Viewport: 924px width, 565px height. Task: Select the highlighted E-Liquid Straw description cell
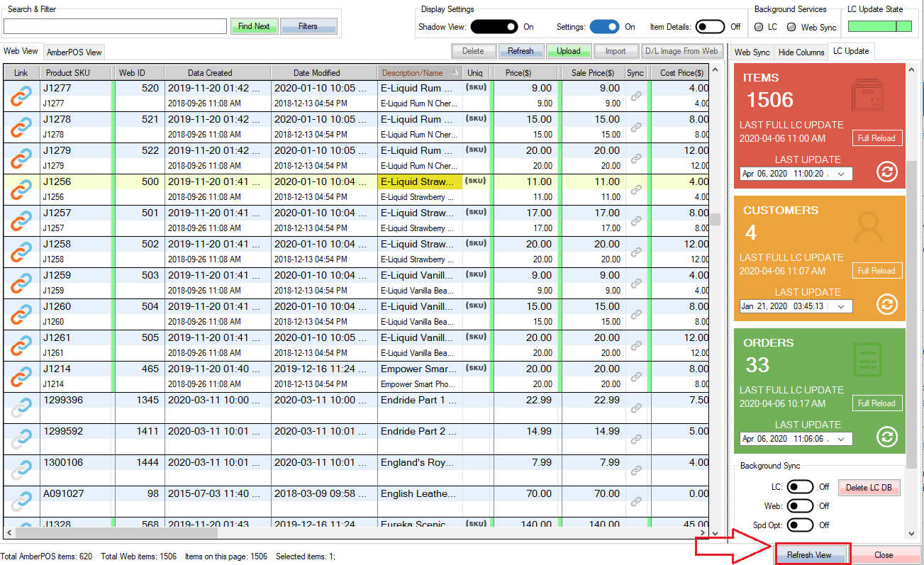(x=420, y=181)
